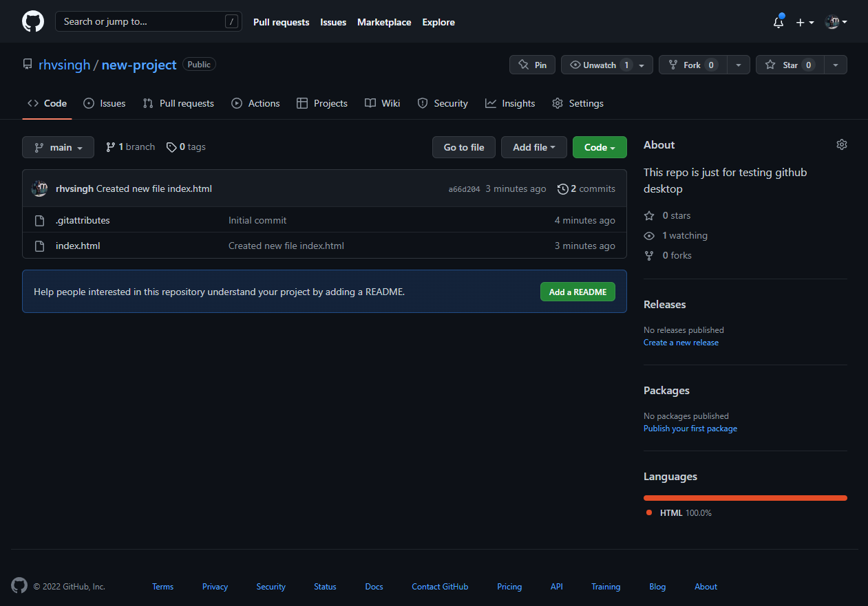868x606 pixels.
Task: Click the repository icon beside rhvsingh
Action: pyautogui.click(x=28, y=64)
